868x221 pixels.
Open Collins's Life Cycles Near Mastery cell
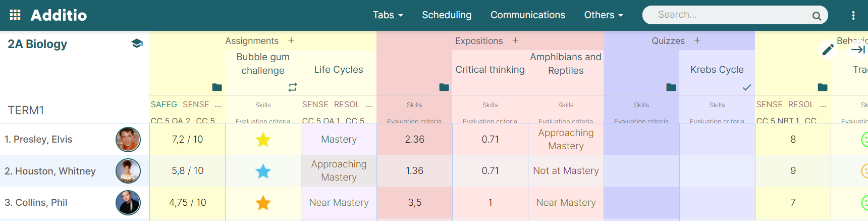click(x=339, y=203)
